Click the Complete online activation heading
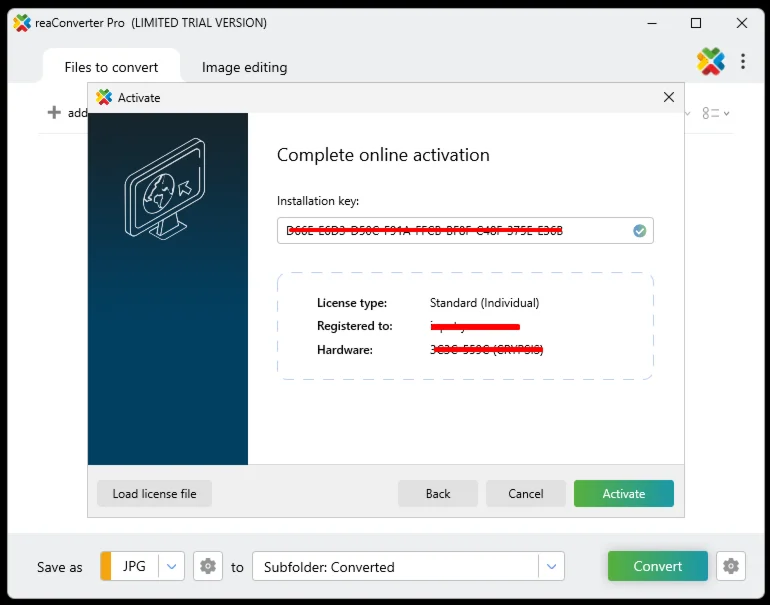Viewport: 770px width, 605px height. [383, 155]
